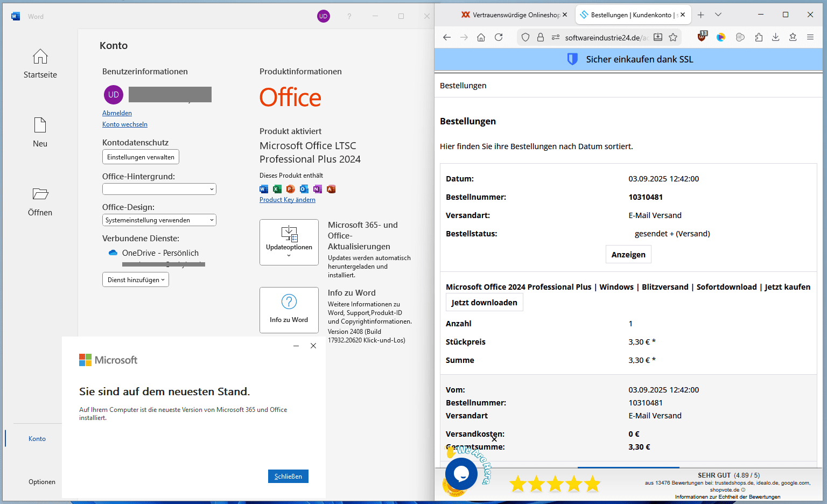Click the softwareindustrie24.de address field
Image resolution: width=827 pixels, height=504 pixels.
606,38
